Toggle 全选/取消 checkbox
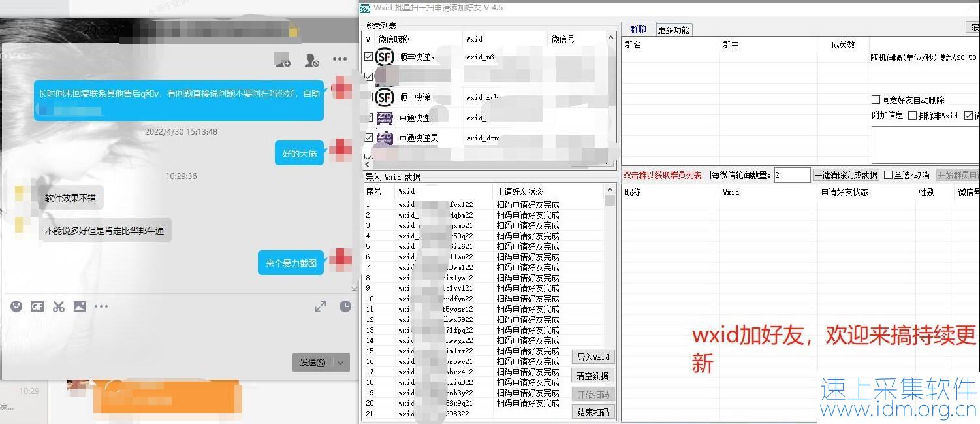Viewport: 980px width, 424px height. (888, 175)
